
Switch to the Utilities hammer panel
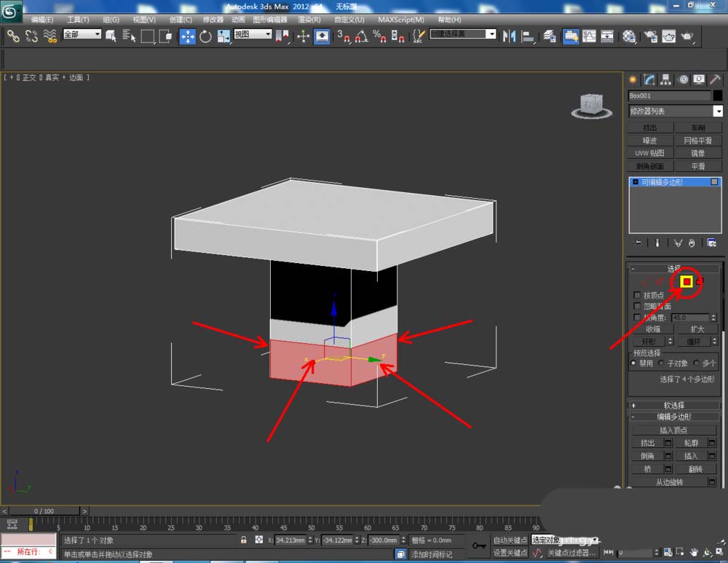pos(715,79)
